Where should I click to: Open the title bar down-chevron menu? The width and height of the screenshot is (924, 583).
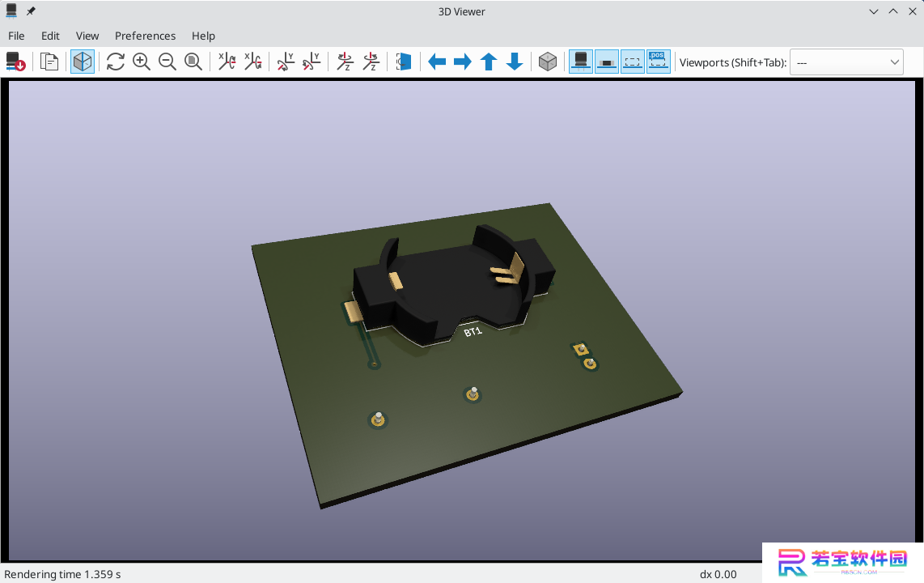coord(873,12)
